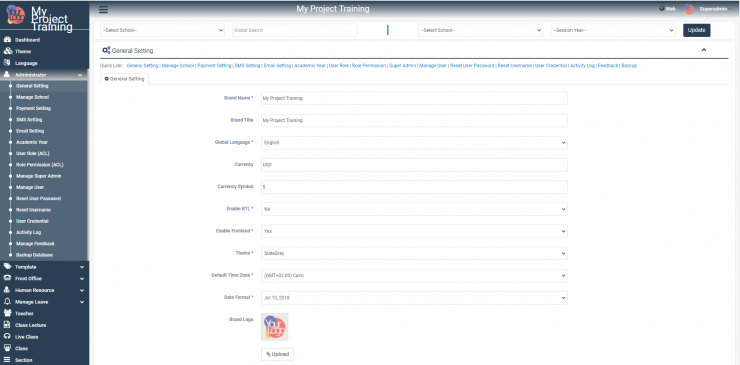Toggle the hamburger menu icon

(103, 9)
